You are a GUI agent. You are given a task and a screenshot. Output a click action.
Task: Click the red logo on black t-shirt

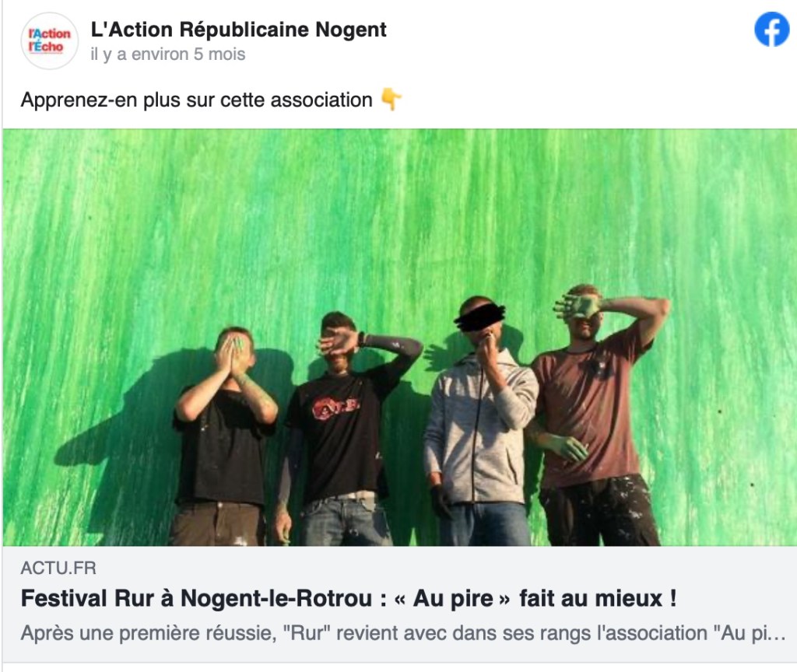pos(335,407)
